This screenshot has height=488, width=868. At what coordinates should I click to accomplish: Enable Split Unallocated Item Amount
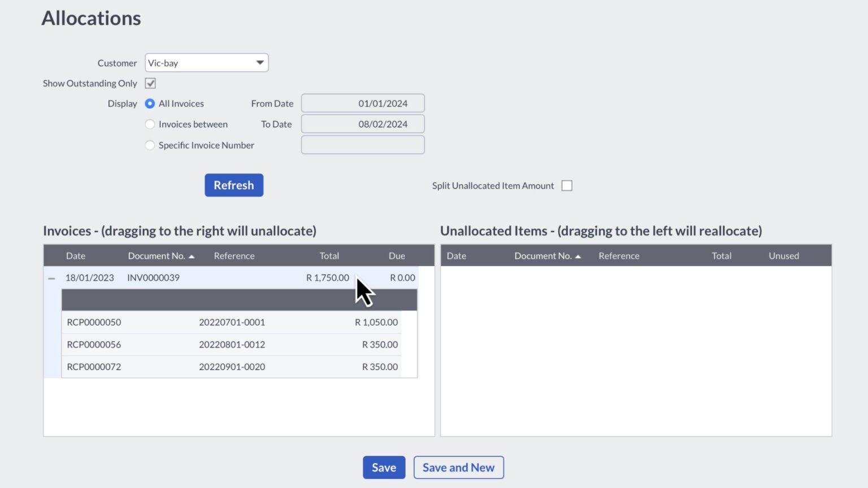click(567, 185)
